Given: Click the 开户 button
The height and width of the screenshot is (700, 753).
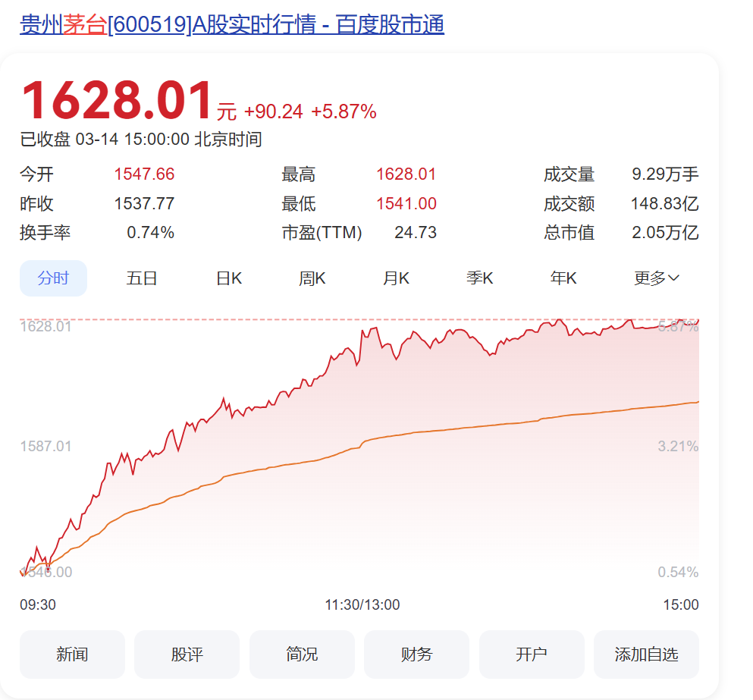Looking at the screenshot, I should pyautogui.click(x=532, y=654).
